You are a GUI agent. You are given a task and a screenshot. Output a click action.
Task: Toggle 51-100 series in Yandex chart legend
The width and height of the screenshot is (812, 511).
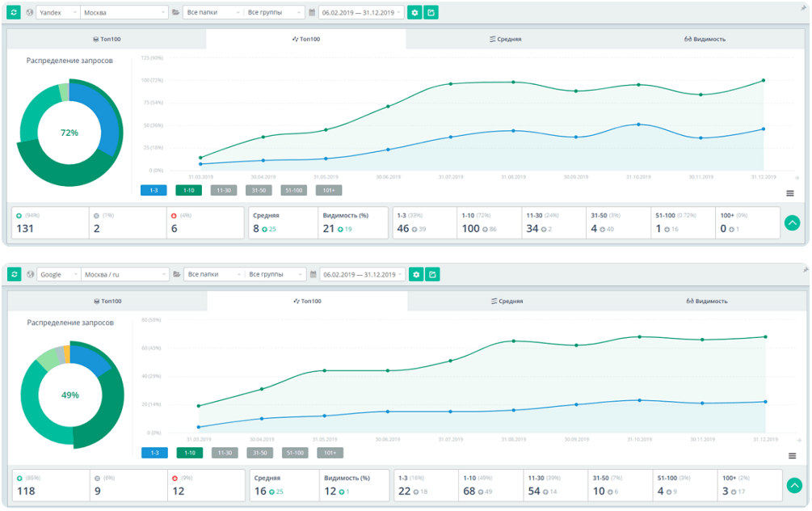click(293, 190)
